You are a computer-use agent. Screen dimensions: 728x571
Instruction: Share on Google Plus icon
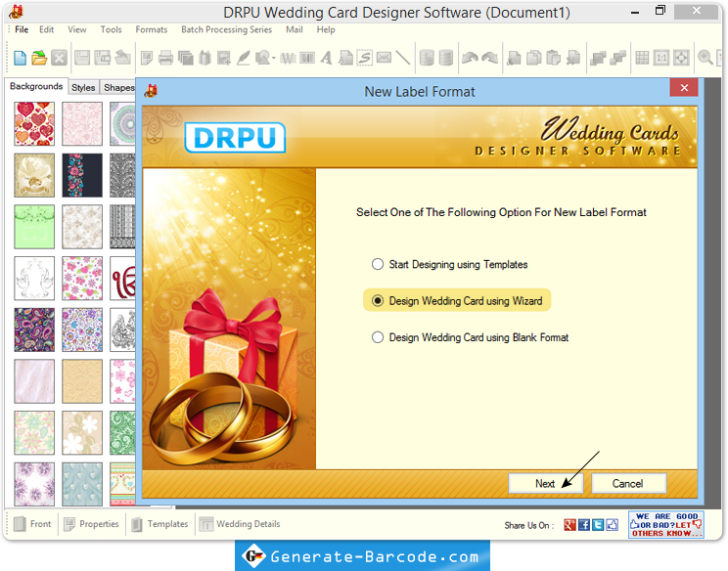(x=569, y=525)
